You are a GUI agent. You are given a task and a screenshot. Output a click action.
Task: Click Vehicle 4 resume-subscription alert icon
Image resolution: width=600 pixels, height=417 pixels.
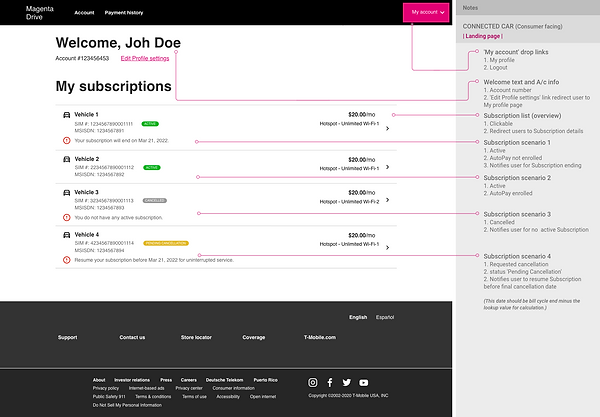coord(67,260)
